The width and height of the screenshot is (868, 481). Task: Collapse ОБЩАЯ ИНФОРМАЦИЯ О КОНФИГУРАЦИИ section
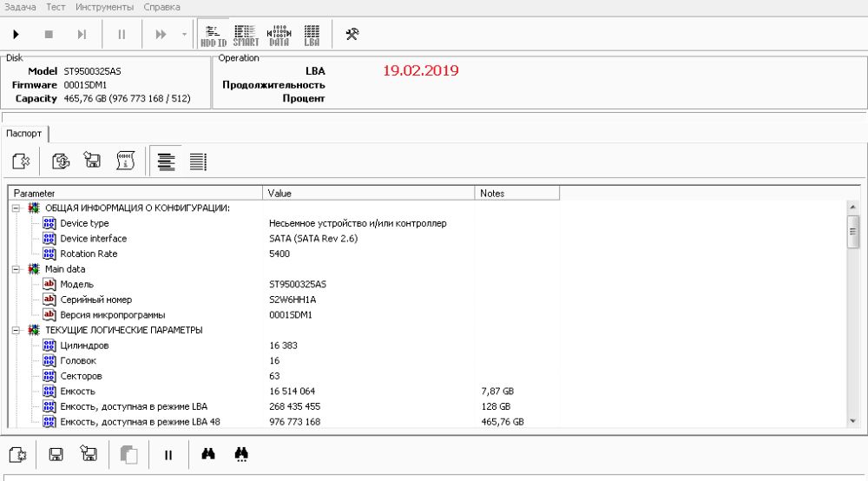16,208
